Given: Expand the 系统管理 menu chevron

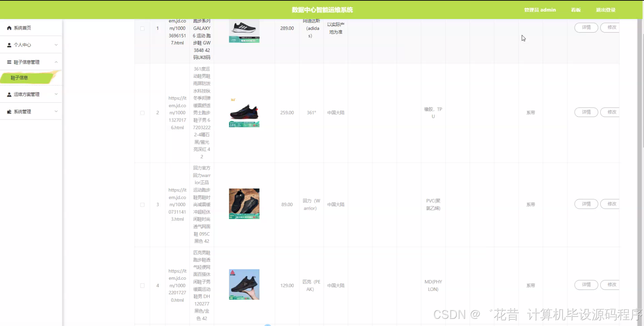Looking at the screenshot, I should pyautogui.click(x=56, y=112).
